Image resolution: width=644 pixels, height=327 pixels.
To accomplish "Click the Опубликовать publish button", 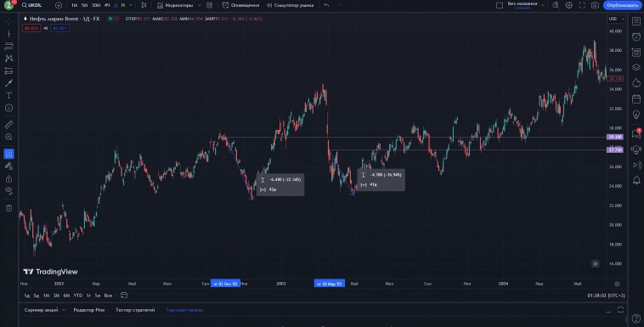I will pos(622,5).
